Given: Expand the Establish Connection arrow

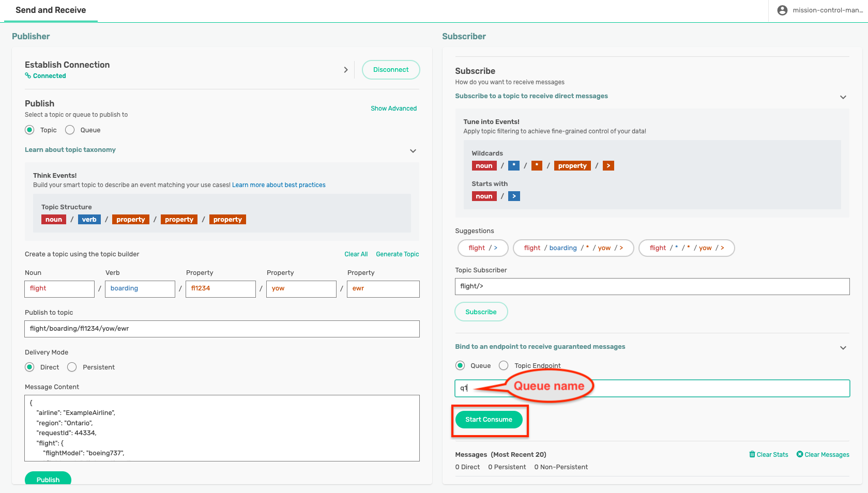Looking at the screenshot, I should pyautogui.click(x=346, y=70).
